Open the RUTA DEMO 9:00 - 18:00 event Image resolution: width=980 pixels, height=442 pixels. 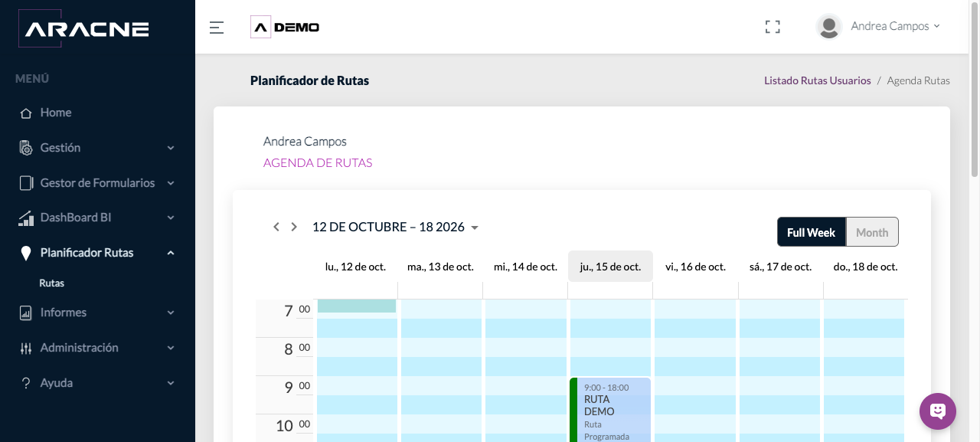point(610,410)
